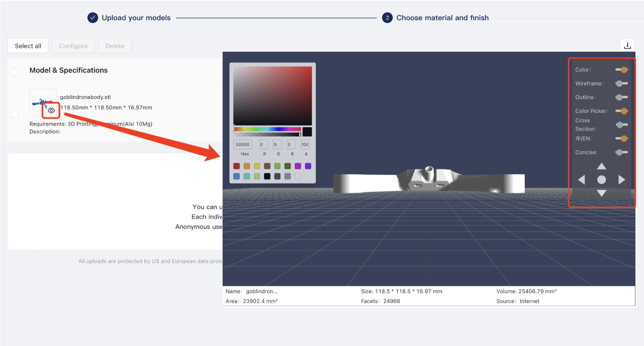This screenshot has height=346, width=644.
Task: Click step 2 Choose material and finish
Action: [387, 17]
